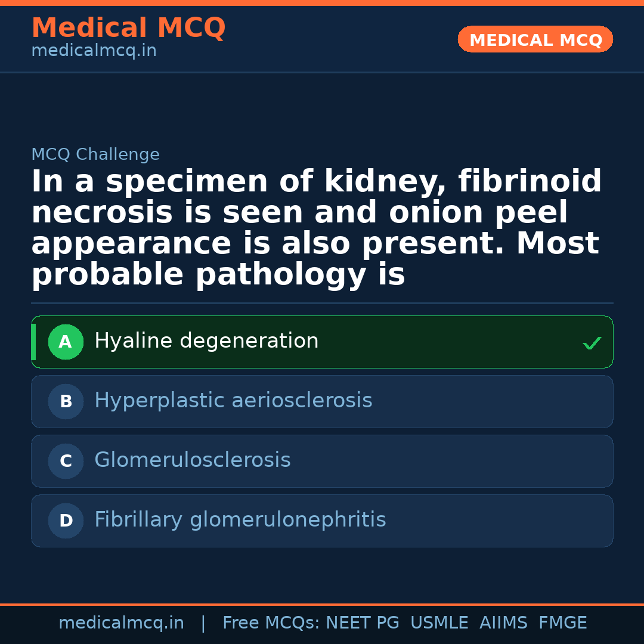This screenshot has width=644, height=644.
Task: Click the orange MEDICAL MCQ pill badge
Action: pos(535,40)
